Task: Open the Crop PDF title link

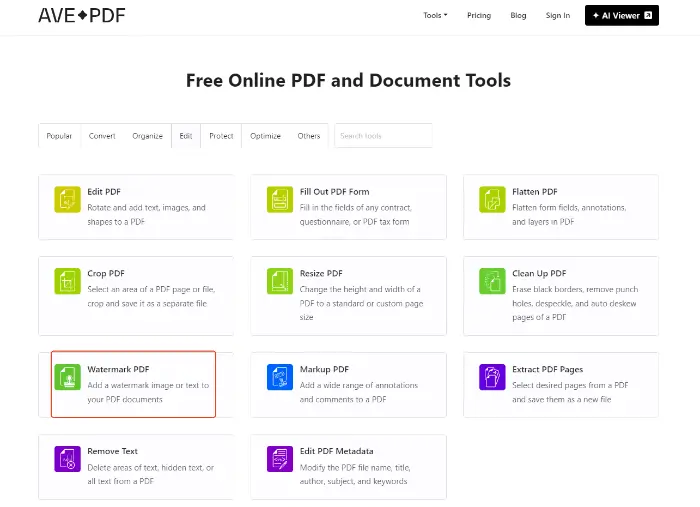Action: (106, 274)
